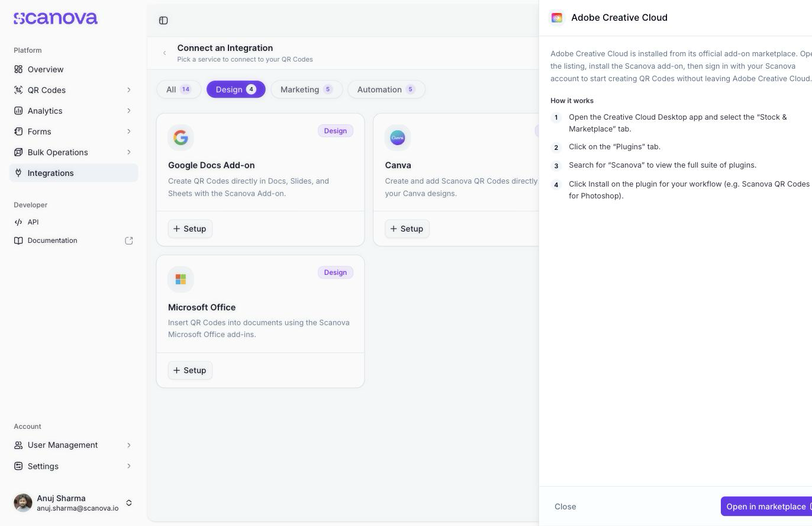Expand the QR Codes submenu chevron
812x526 pixels.
tap(129, 90)
